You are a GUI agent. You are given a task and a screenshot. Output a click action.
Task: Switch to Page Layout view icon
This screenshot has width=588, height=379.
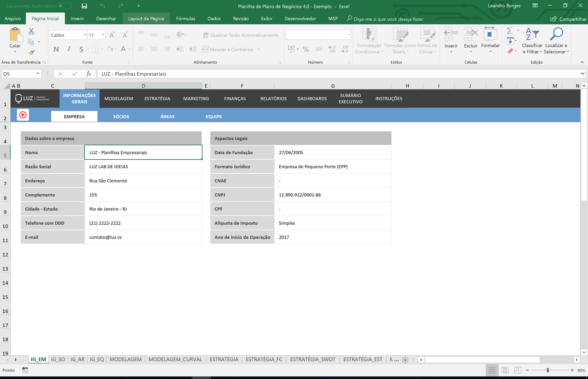coord(505,370)
